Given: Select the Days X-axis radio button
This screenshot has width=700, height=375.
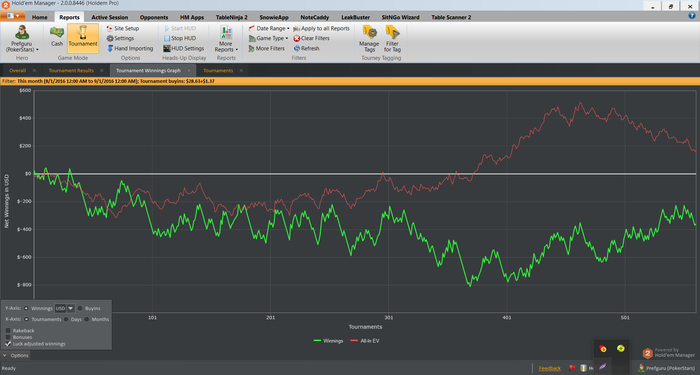Looking at the screenshot, I should (x=66, y=319).
